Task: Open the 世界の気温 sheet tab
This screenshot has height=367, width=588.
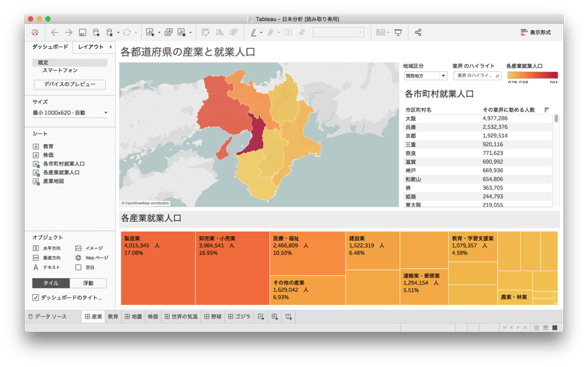Action: (x=181, y=317)
